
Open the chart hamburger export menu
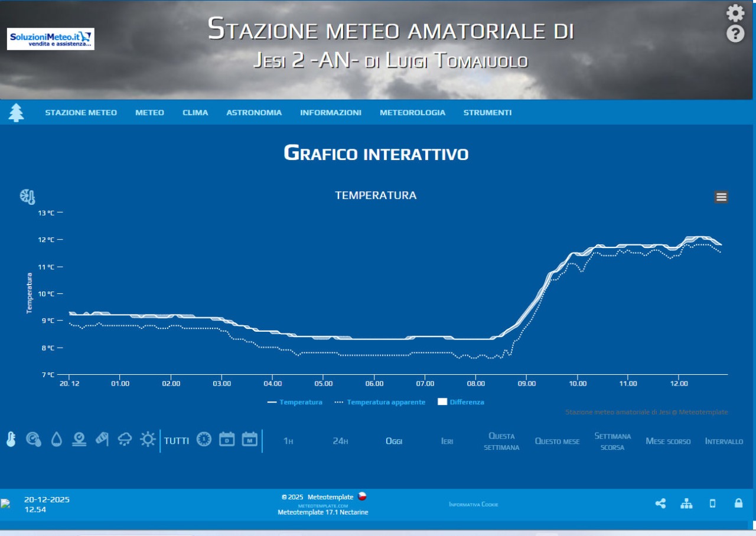[721, 197]
